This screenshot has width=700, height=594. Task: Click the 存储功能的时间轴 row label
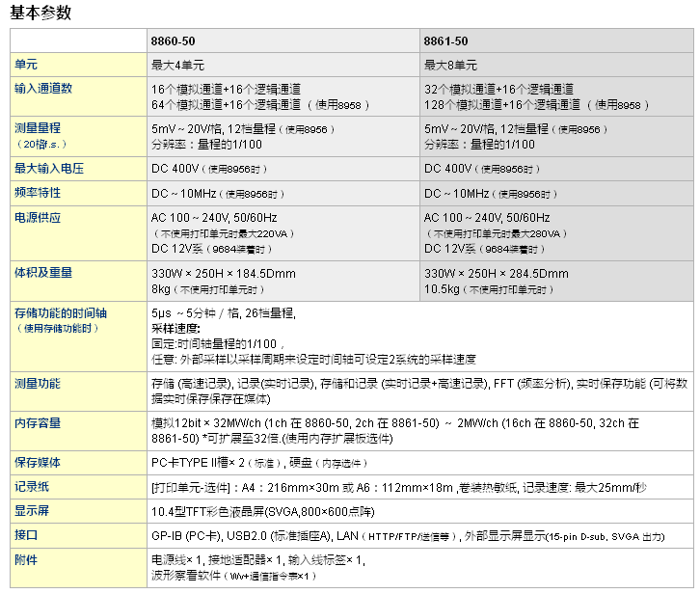coord(61,313)
